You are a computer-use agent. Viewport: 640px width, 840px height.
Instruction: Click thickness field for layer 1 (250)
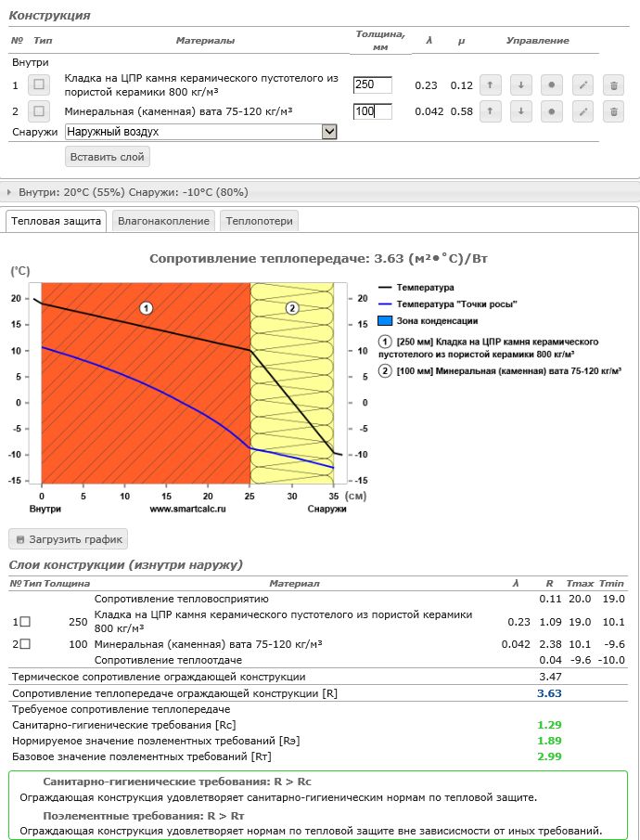click(372, 85)
